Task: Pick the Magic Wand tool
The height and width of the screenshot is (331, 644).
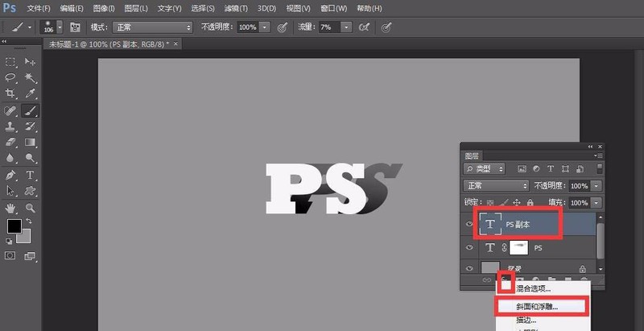Action: 31,78
